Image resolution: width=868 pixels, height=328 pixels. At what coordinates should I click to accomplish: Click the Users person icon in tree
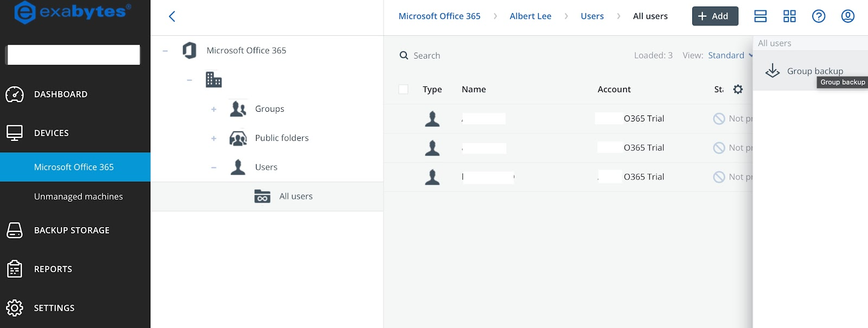238,167
